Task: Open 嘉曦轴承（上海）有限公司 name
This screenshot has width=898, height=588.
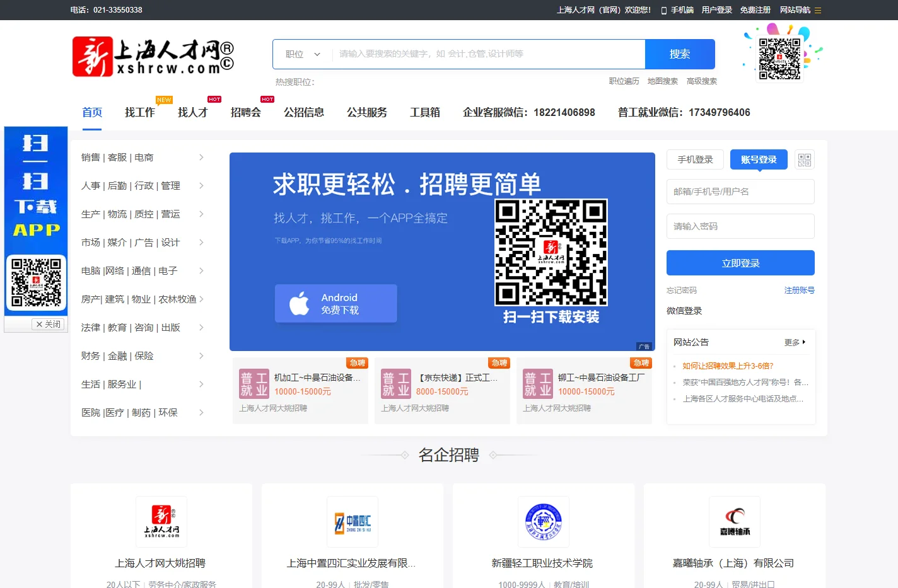Action: [733, 563]
